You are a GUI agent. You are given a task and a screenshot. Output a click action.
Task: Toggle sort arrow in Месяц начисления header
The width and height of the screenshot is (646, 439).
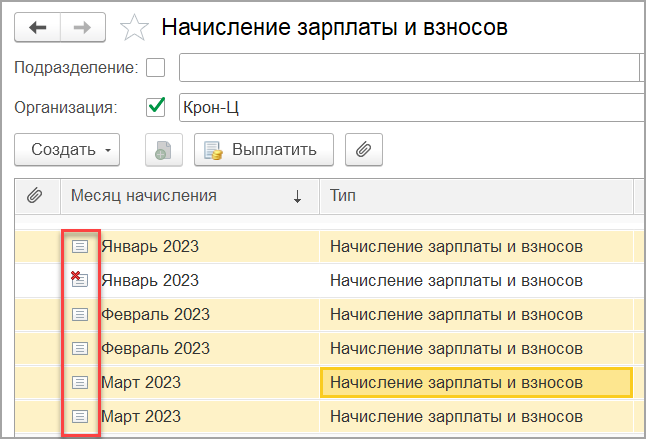click(297, 196)
